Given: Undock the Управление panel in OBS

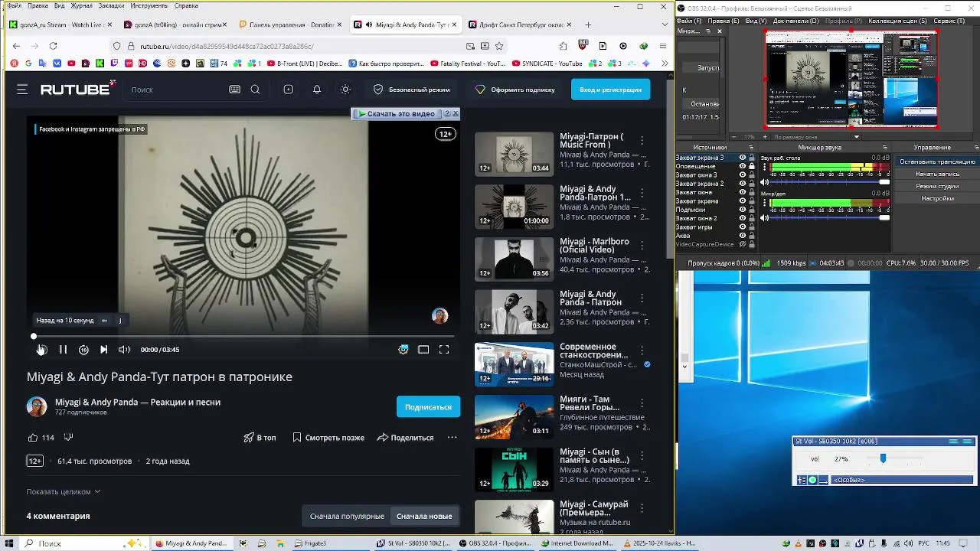Looking at the screenshot, I should tap(976, 148).
